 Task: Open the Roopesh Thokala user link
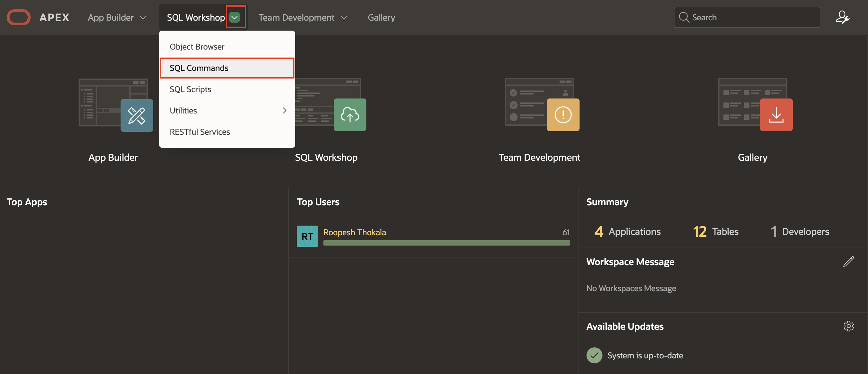click(x=354, y=232)
